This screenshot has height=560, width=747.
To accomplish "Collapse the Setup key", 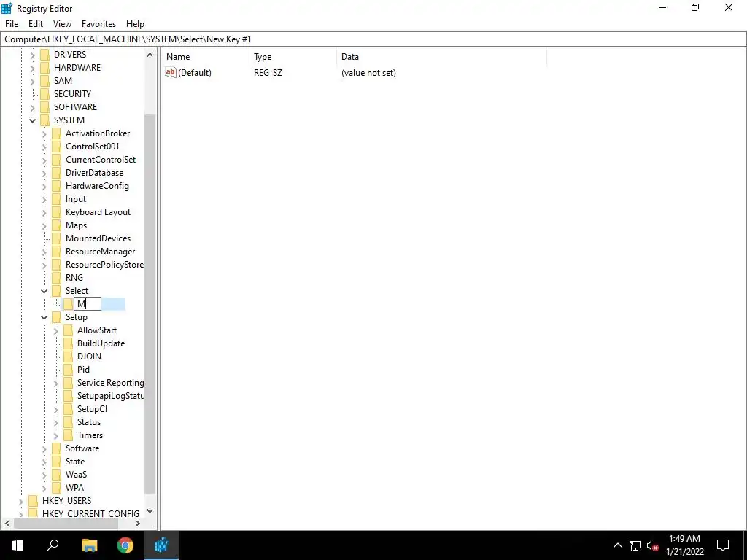I will click(44, 317).
